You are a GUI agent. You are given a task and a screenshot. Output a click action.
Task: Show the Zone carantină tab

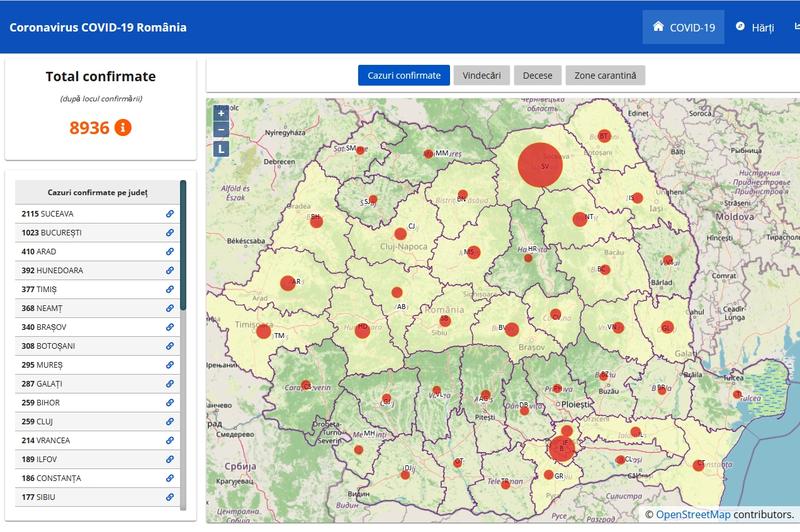click(605, 76)
